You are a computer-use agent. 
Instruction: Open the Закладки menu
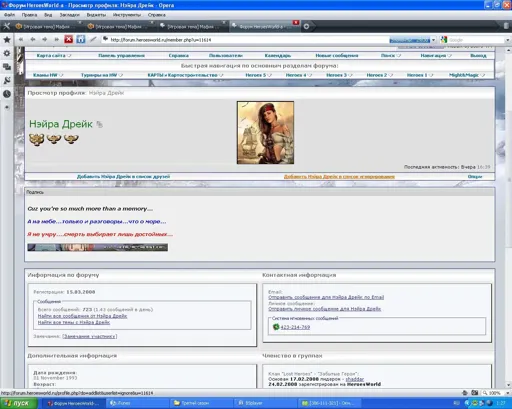pyautogui.click(x=69, y=15)
